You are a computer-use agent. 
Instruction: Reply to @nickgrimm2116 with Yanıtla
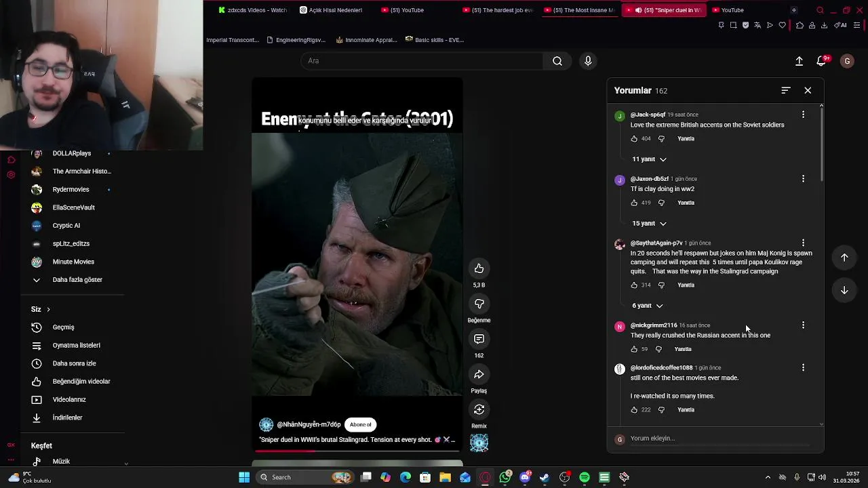(x=683, y=349)
